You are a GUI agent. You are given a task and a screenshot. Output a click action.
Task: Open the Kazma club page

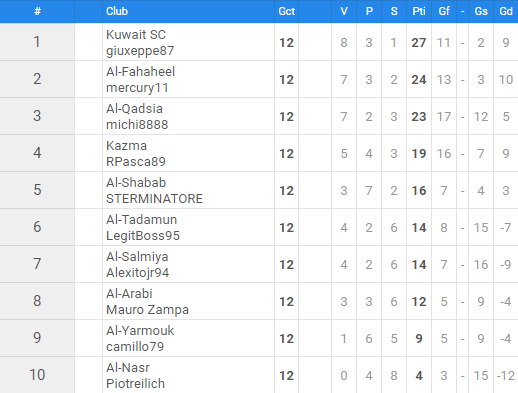tap(126, 146)
